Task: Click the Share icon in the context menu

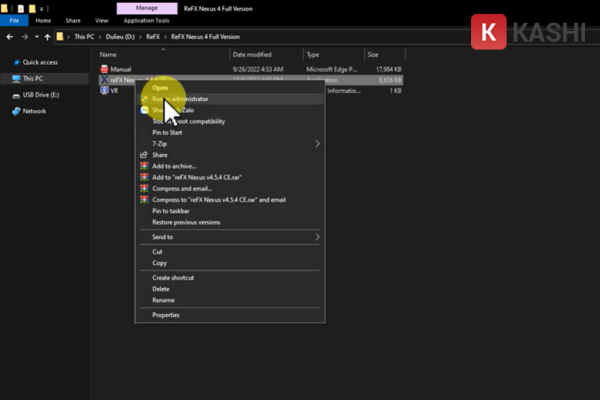Action: (x=143, y=155)
